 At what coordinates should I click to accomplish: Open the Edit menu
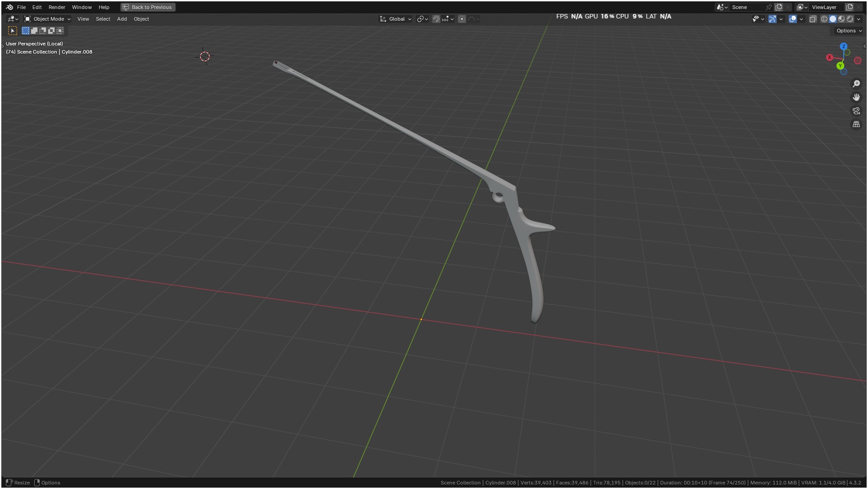tap(37, 7)
